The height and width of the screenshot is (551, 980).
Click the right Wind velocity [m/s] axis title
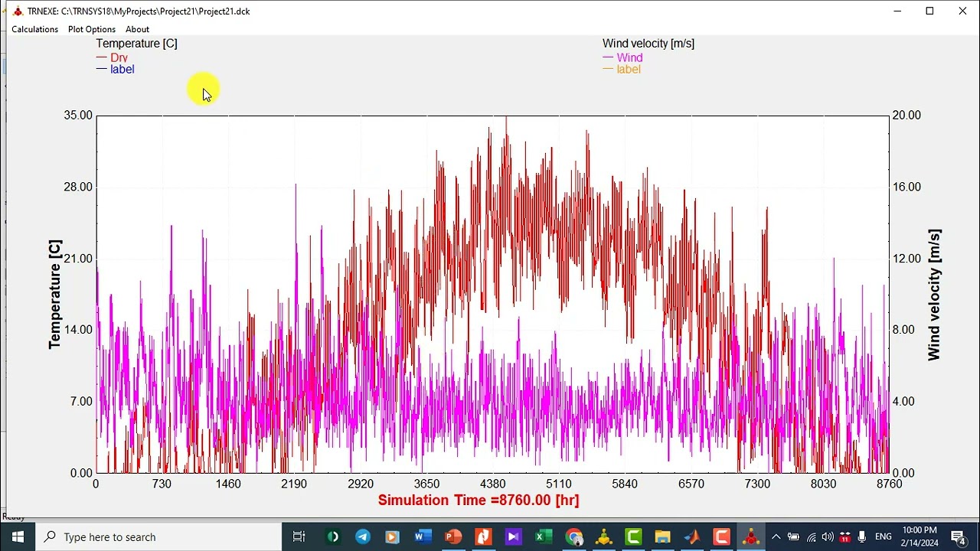(933, 295)
